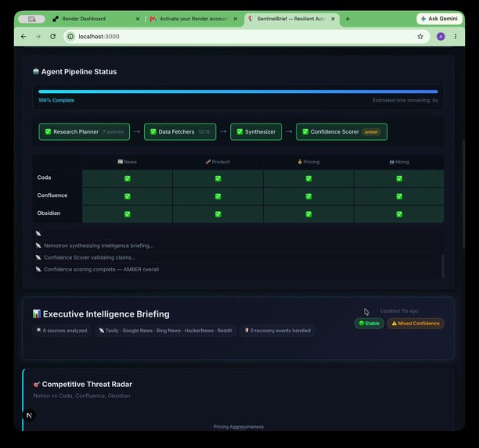
Task: Click the Confluence Pricing checkmark
Action: click(x=308, y=196)
